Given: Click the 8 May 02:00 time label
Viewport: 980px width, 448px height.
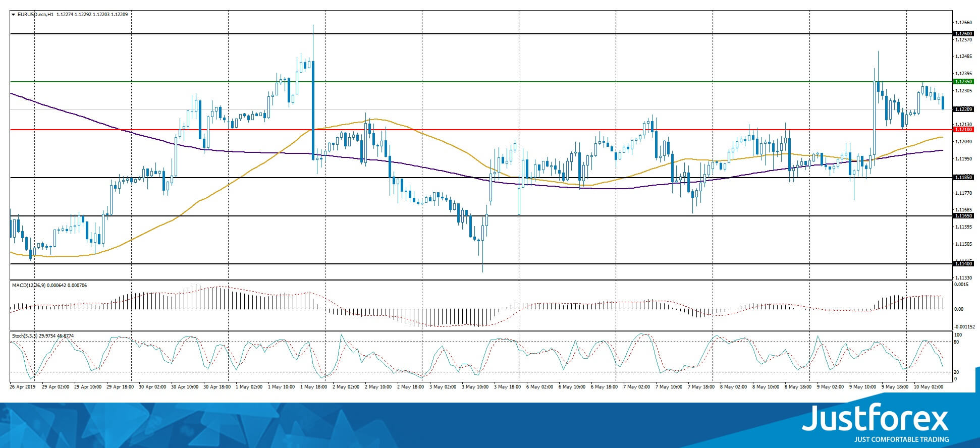Looking at the screenshot, I should pos(734,387).
